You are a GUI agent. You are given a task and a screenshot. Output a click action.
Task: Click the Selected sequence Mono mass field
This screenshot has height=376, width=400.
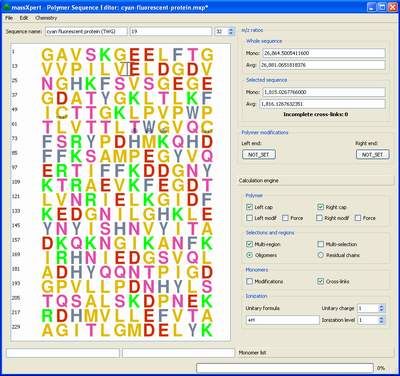pos(324,92)
